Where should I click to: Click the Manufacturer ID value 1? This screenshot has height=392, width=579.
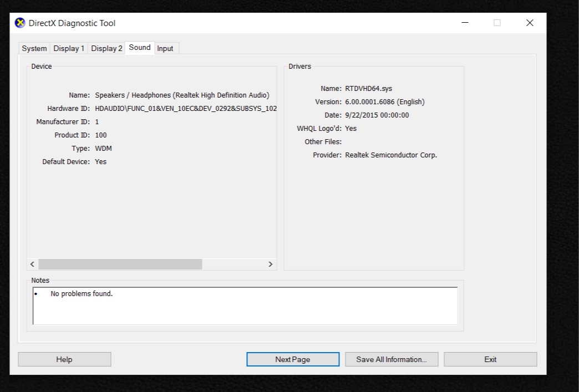tap(96, 122)
